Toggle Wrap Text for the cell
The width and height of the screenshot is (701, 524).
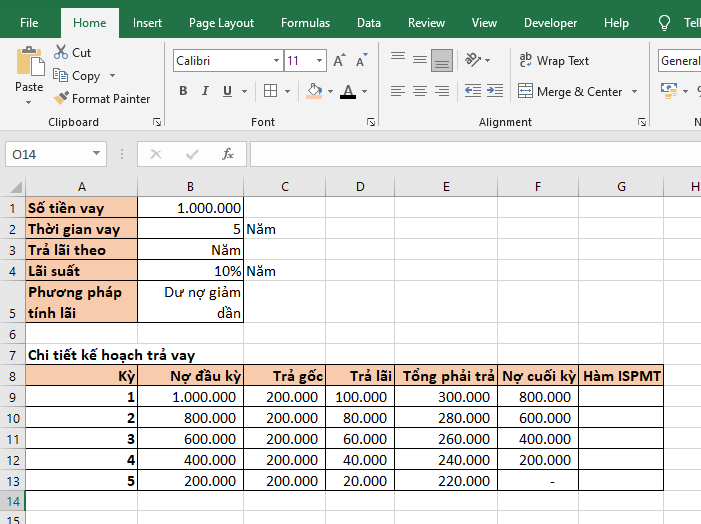click(x=554, y=61)
